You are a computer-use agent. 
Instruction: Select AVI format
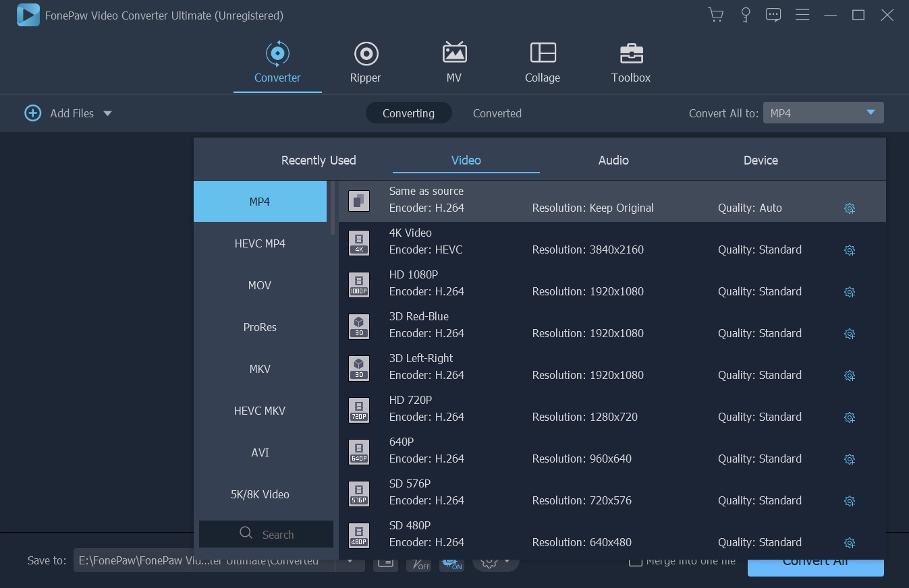(260, 452)
